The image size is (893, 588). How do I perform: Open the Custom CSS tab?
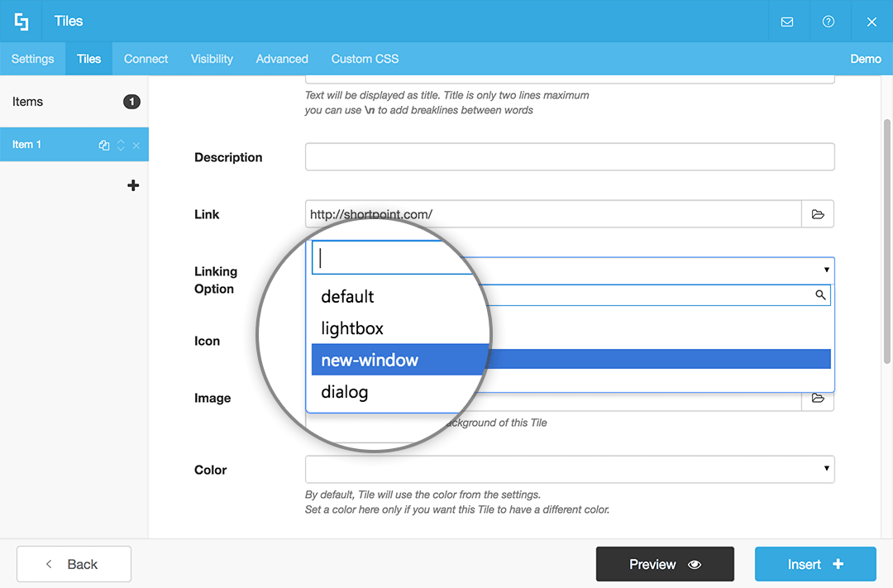(x=365, y=59)
